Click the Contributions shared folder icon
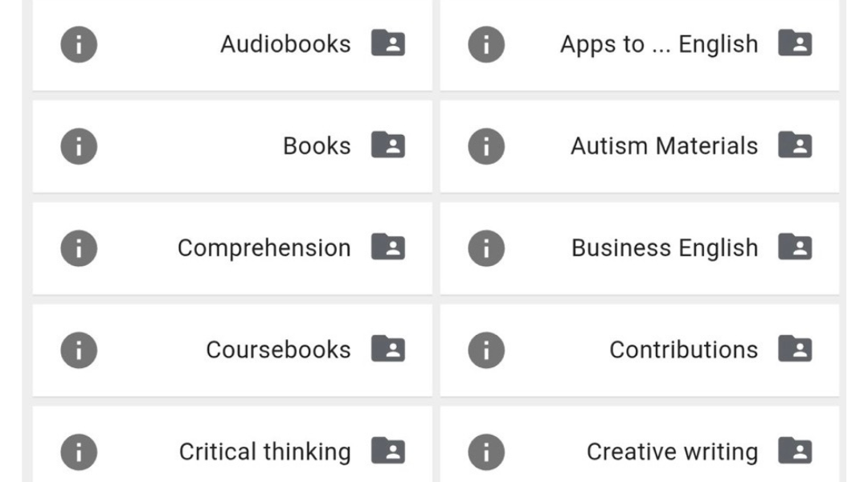The width and height of the screenshot is (868, 482). (795, 349)
